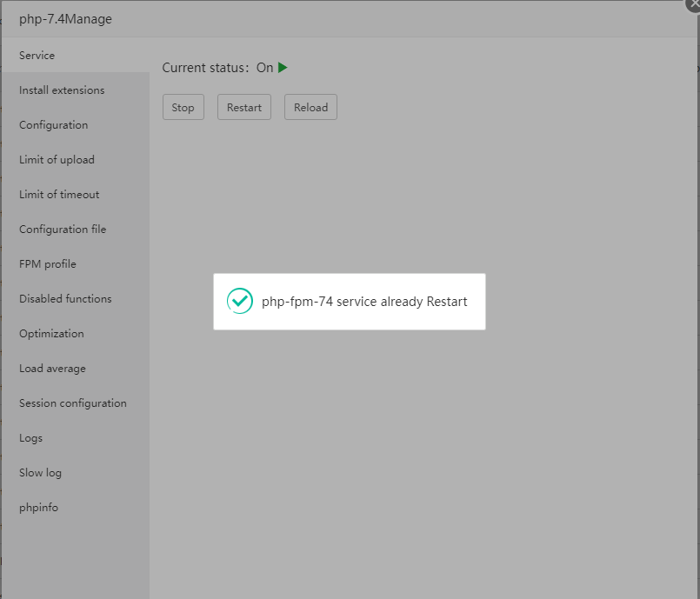Open Configuration file tab

coord(75,230)
